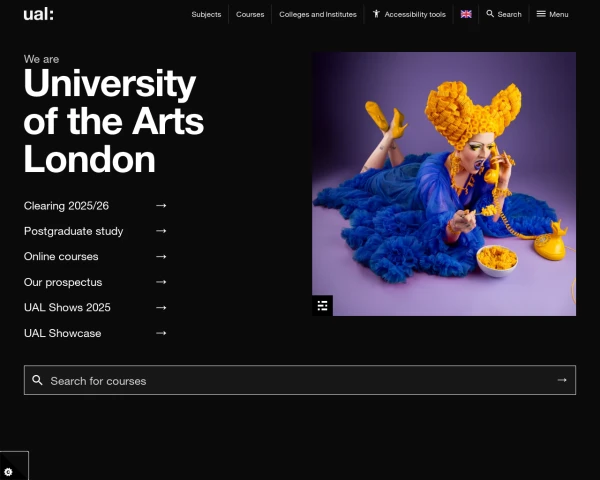Click arrow next to UAL Showcase

[x=161, y=333]
